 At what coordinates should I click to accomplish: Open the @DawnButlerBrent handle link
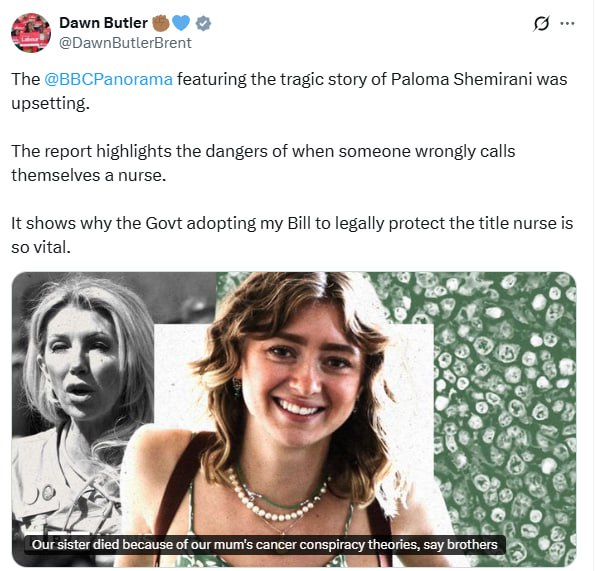coord(125,43)
